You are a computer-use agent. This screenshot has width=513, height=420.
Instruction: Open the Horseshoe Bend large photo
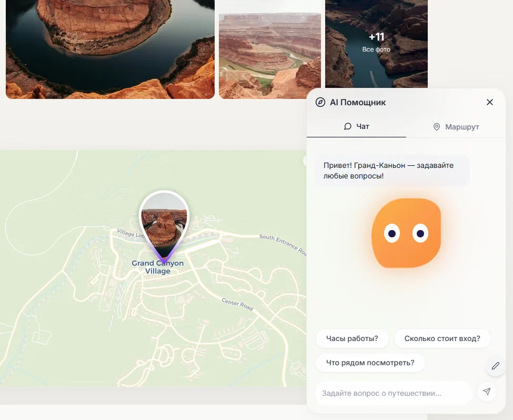tap(110, 49)
